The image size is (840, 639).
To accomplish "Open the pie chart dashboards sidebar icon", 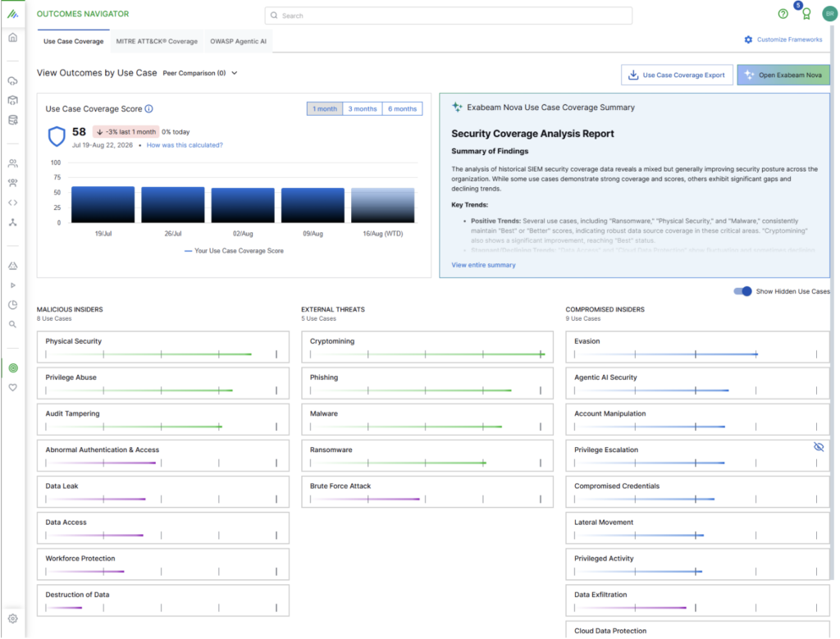I will [x=13, y=305].
